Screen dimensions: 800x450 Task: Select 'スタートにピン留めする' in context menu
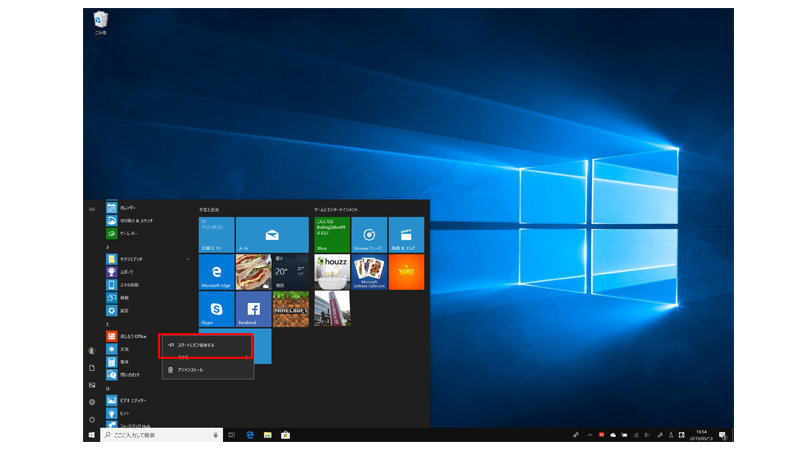point(208,345)
